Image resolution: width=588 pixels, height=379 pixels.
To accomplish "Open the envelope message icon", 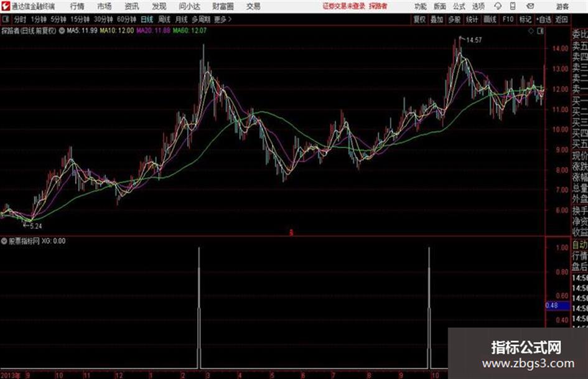I will point(530,6).
